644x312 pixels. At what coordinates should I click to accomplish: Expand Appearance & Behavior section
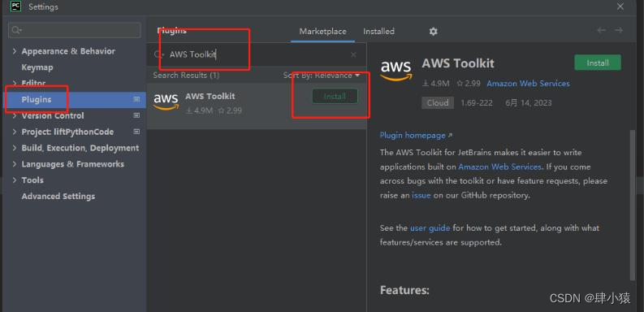tap(15, 51)
